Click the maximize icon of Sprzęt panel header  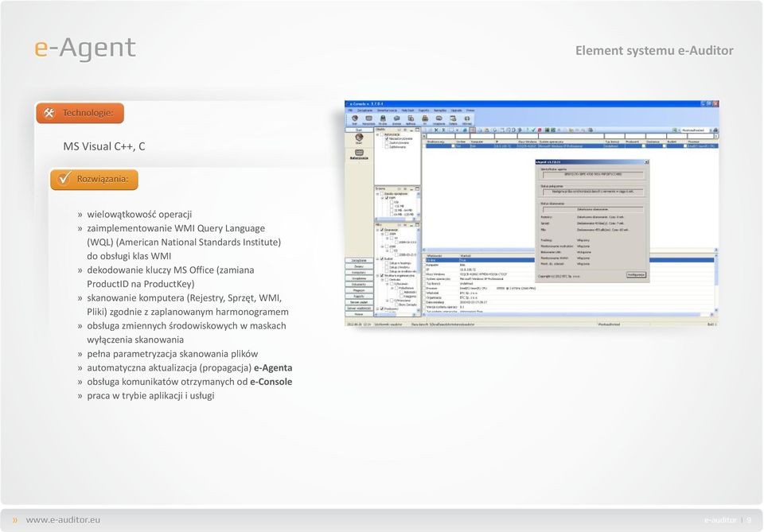pyautogui.click(x=417, y=188)
